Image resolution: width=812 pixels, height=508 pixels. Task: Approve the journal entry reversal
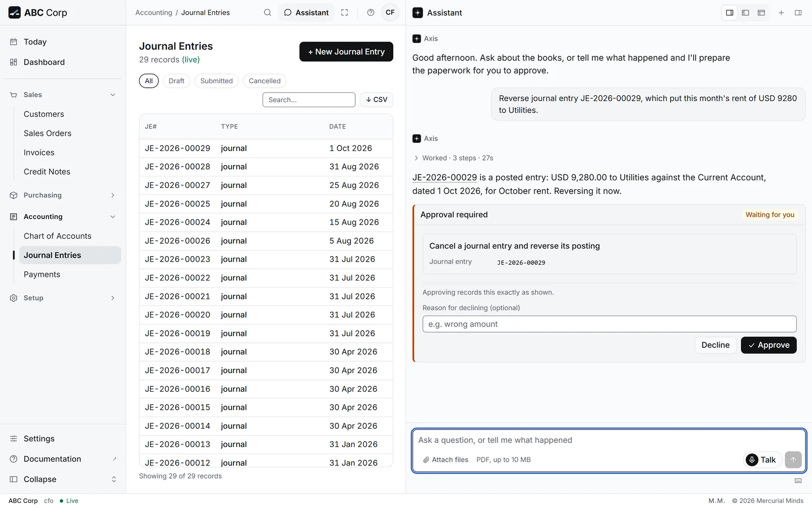768,345
